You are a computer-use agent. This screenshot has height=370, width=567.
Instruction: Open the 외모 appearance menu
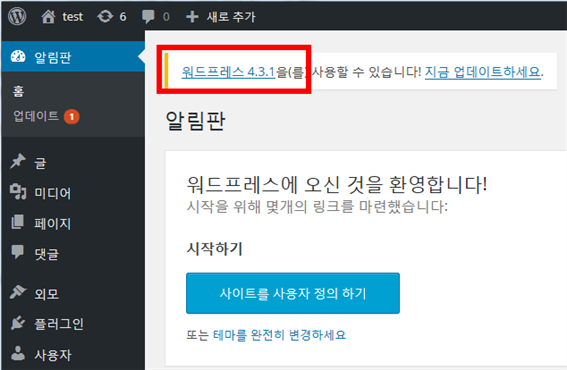click(46, 294)
